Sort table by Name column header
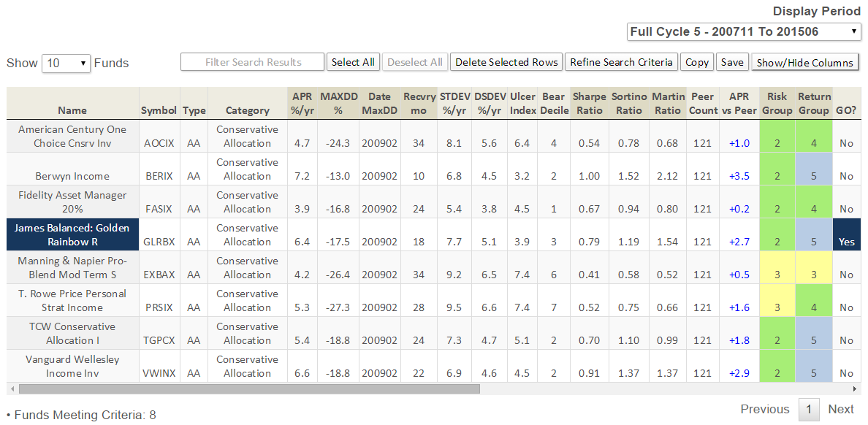This screenshot has height=425, width=868. (72, 110)
